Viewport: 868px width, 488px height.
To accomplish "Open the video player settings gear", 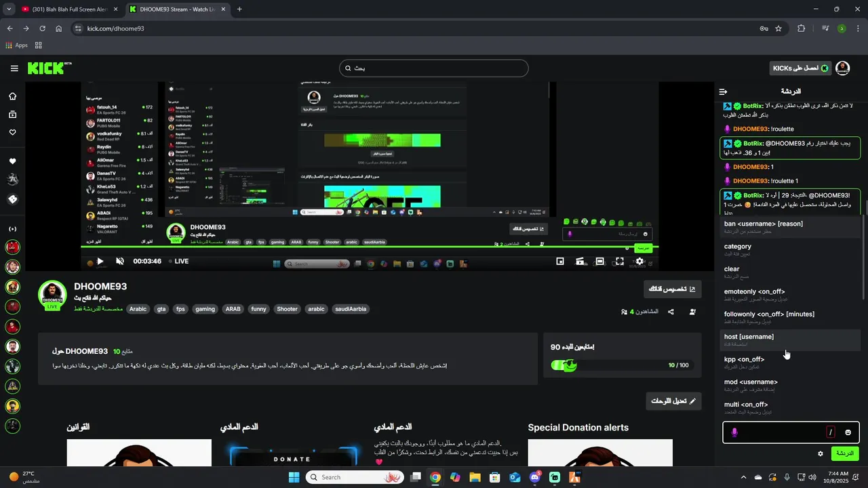I will (639, 261).
